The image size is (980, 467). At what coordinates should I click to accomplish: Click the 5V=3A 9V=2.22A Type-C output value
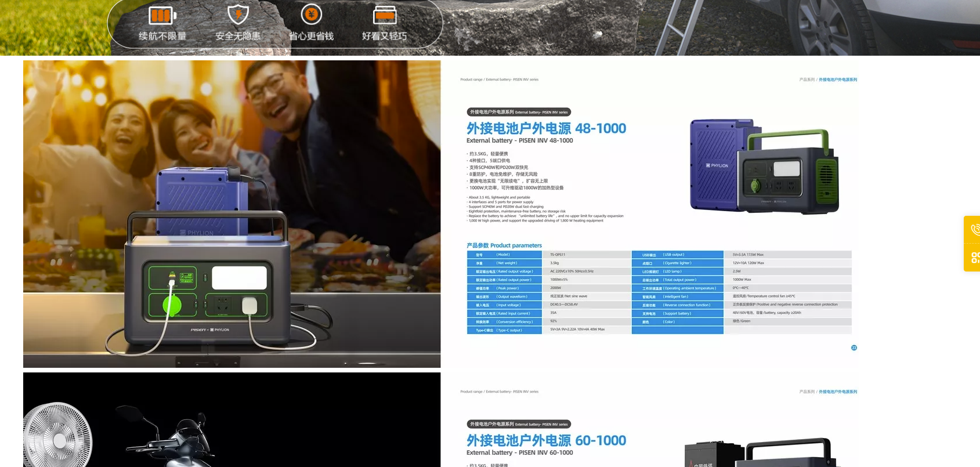[x=577, y=330]
